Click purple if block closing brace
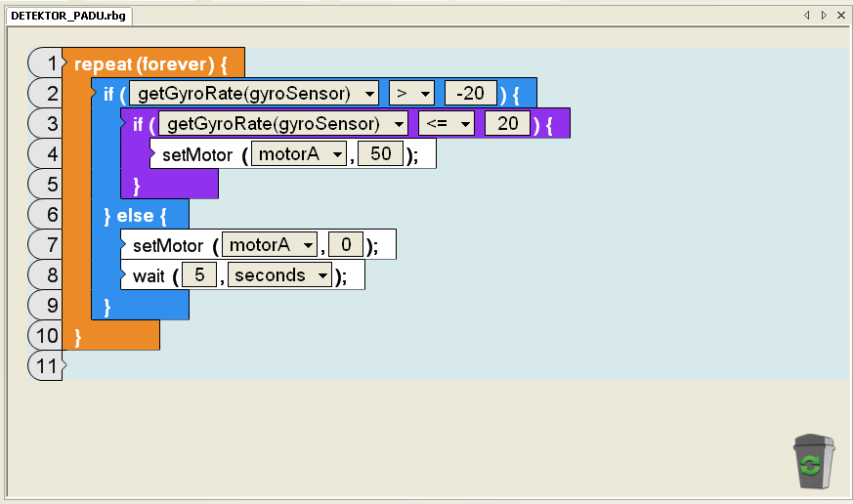 [x=137, y=187]
